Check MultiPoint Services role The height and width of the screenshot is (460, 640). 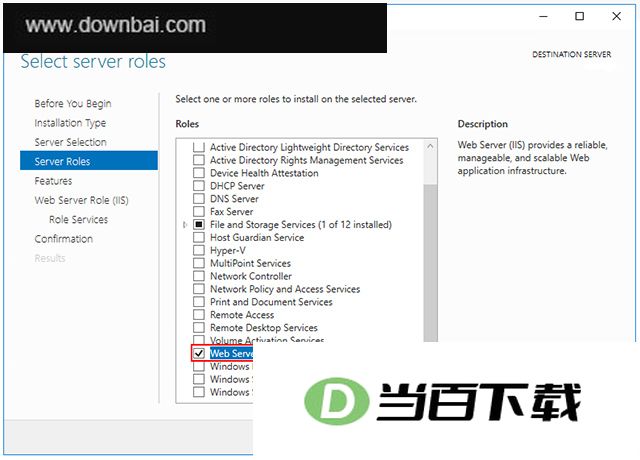(x=199, y=263)
